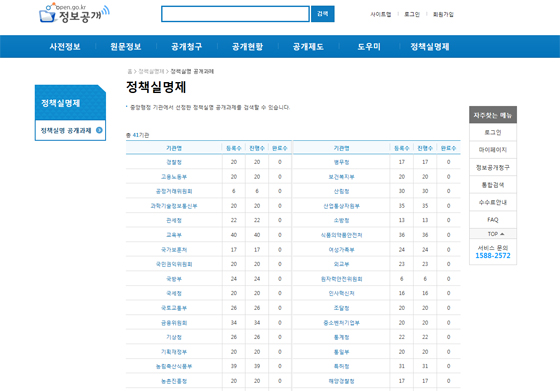This screenshot has height=391, width=560.
Task: Open 정보공개청구 in the quick menu
Action: click(493, 167)
